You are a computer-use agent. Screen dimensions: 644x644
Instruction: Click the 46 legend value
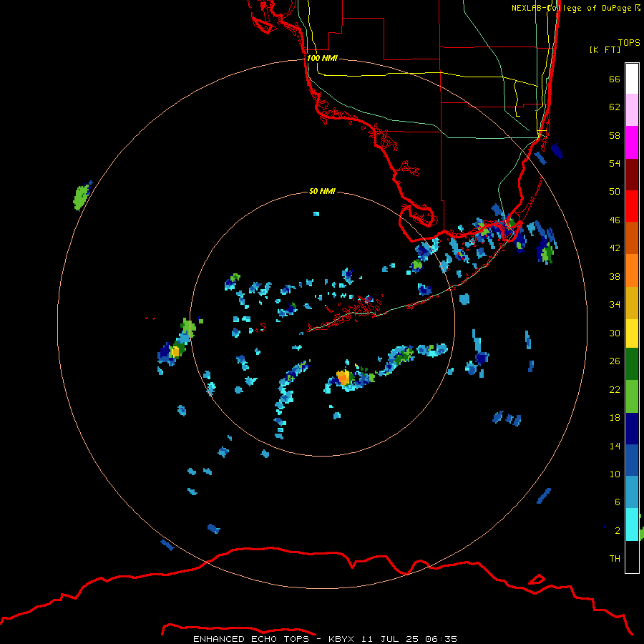(x=615, y=220)
